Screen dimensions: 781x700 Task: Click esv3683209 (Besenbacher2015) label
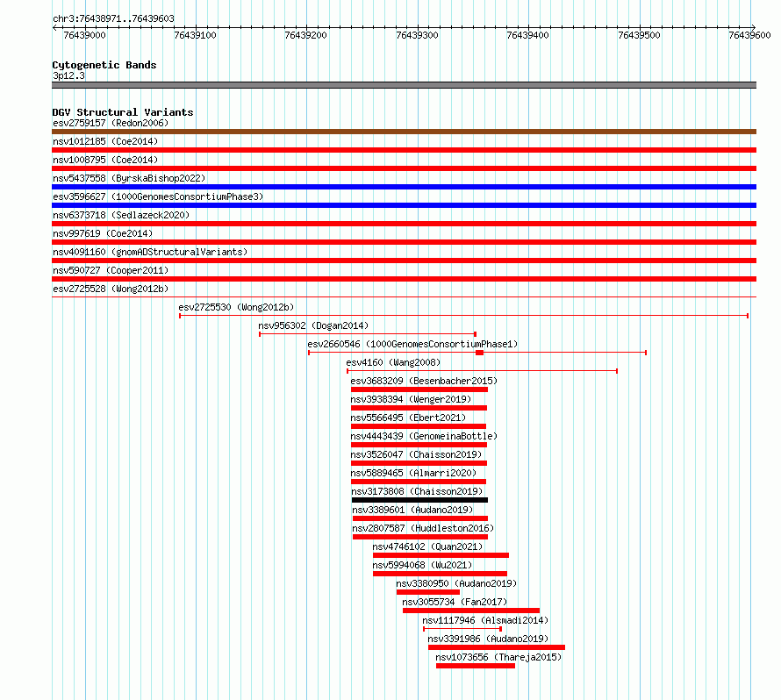tap(424, 381)
